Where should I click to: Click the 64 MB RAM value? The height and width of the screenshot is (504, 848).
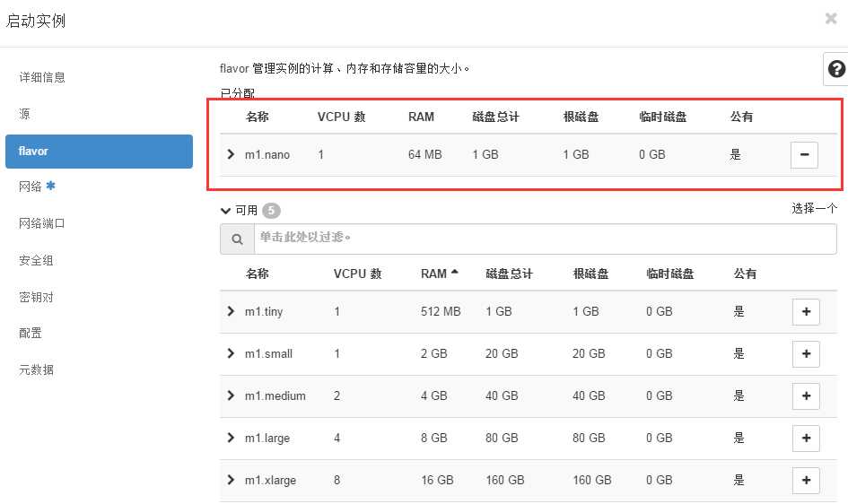[x=425, y=155]
